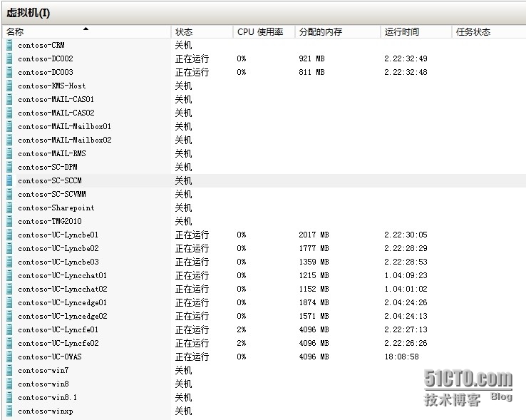
Task: Select the contoso-UC-Lyncchat01 machine icon
Action: 9,275
